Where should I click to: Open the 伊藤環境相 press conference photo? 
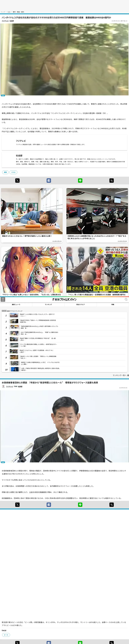[64, 426]
